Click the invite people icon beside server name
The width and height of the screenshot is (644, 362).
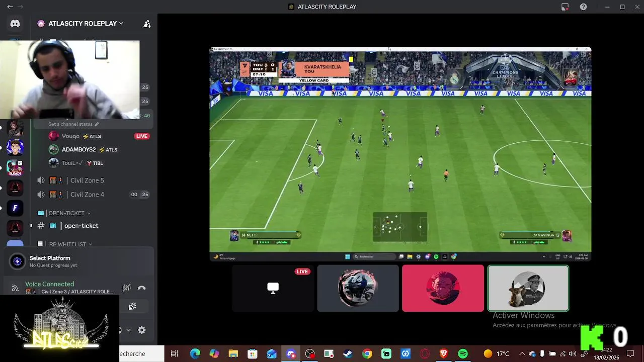pos(147,24)
